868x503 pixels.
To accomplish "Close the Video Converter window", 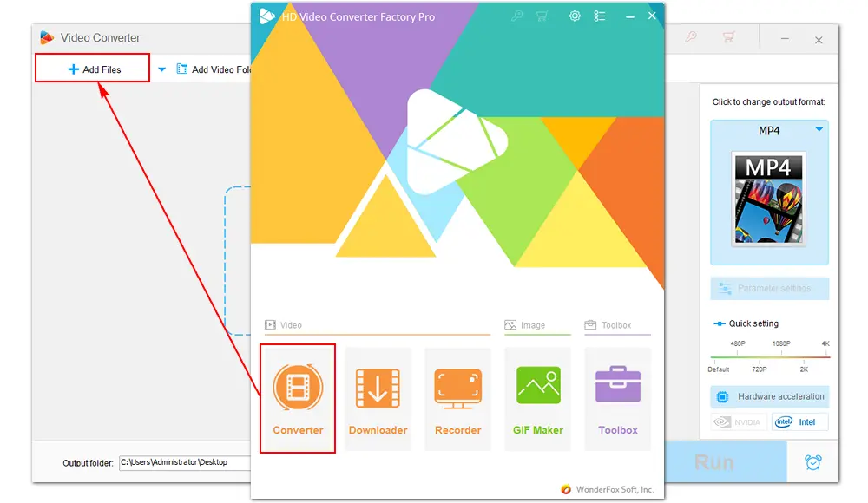I will [x=819, y=40].
